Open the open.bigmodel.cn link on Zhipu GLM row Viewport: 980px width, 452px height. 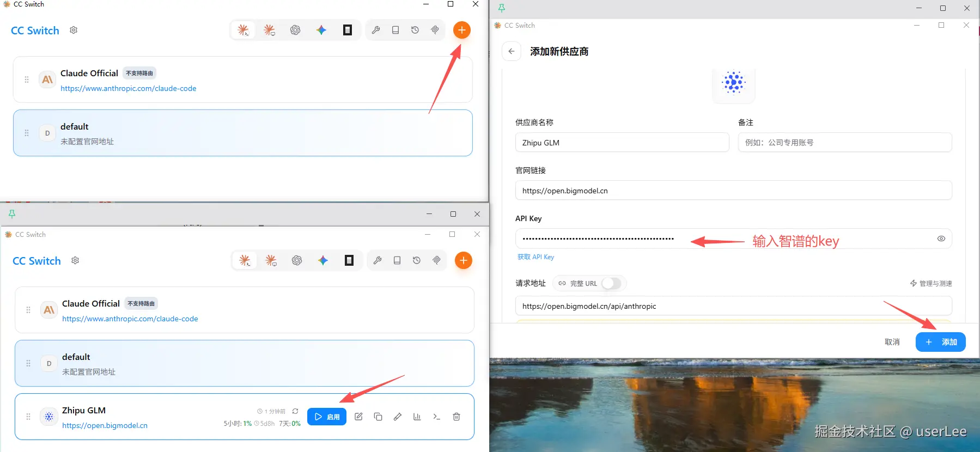pos(105,425)
